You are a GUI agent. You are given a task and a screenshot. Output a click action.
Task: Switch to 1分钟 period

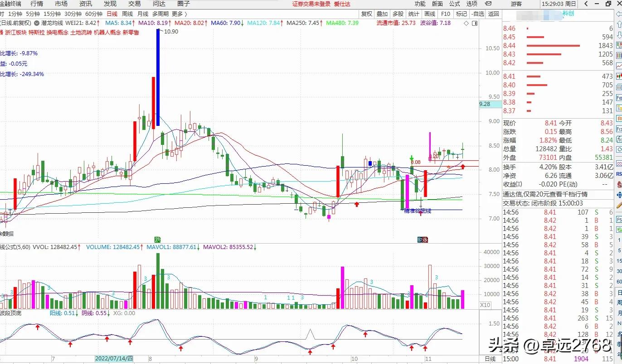[x=15, y=14]
